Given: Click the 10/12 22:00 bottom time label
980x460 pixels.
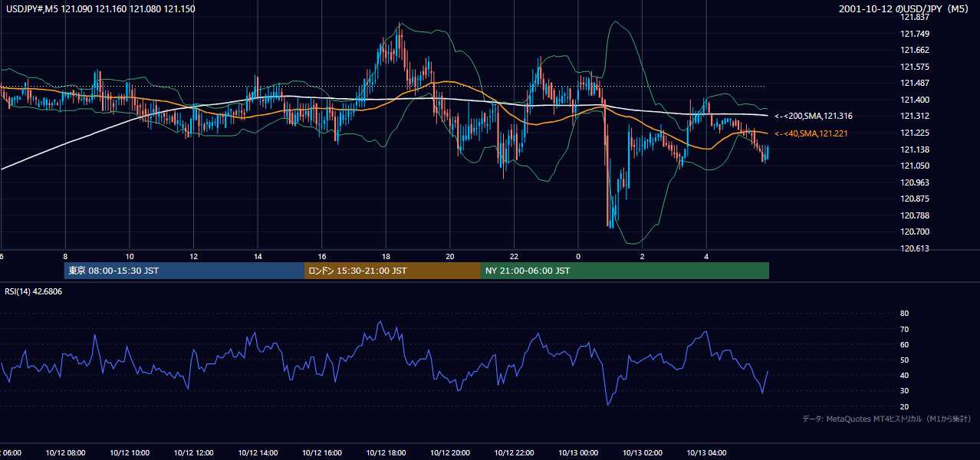Looking at the screenshot, I should click(x=515, y=452).
